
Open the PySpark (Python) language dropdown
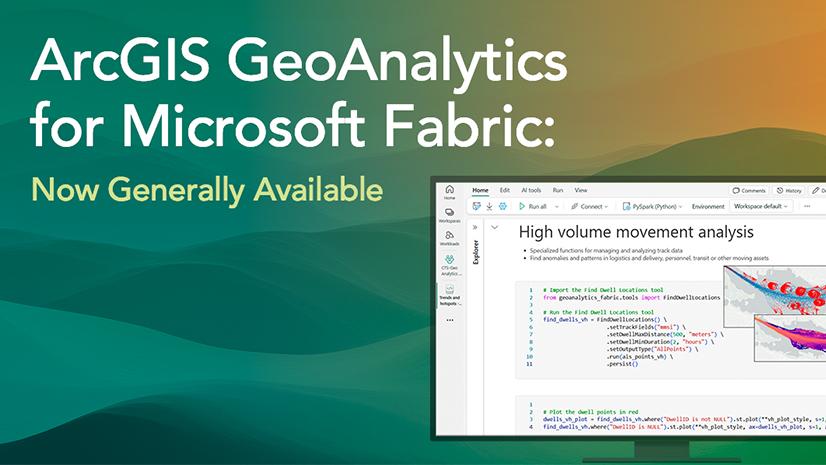tap(653, 206)
